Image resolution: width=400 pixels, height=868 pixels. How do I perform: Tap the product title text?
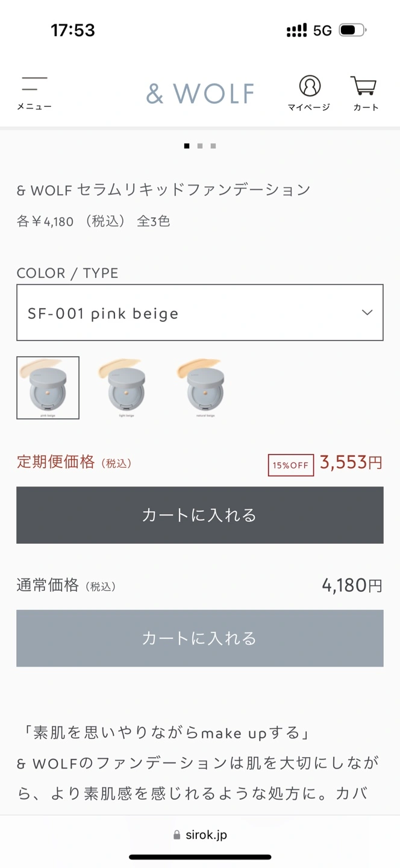tap(163, 190)
